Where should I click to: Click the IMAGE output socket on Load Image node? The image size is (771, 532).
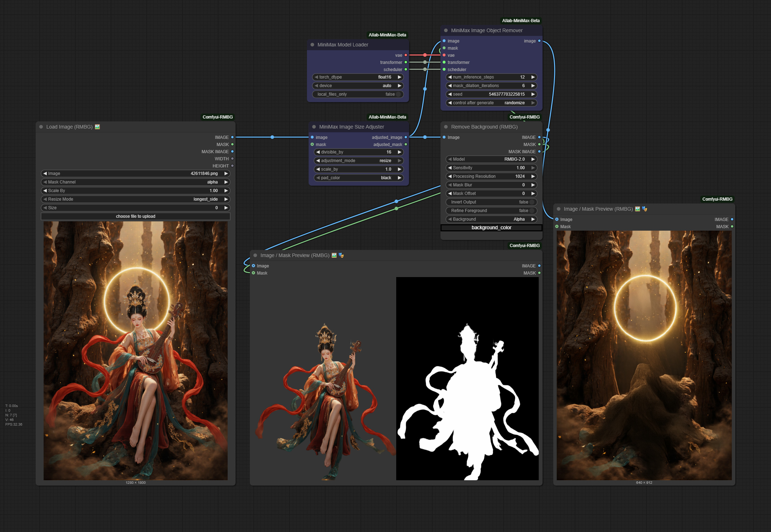(x=232, y=137)
